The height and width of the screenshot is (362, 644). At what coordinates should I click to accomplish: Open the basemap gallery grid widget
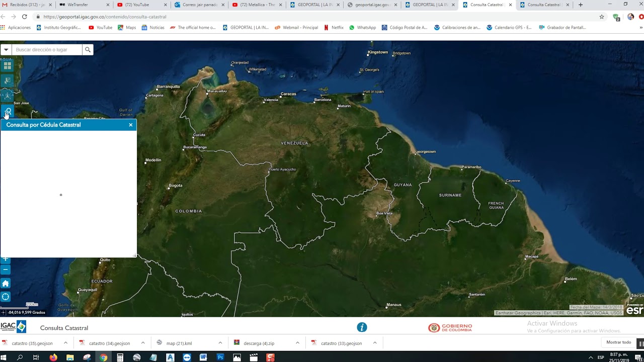click(x=7, y=65)
